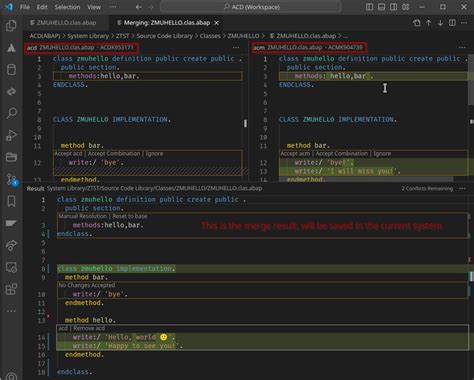Split the editor with the split icon

coord(452,23)
